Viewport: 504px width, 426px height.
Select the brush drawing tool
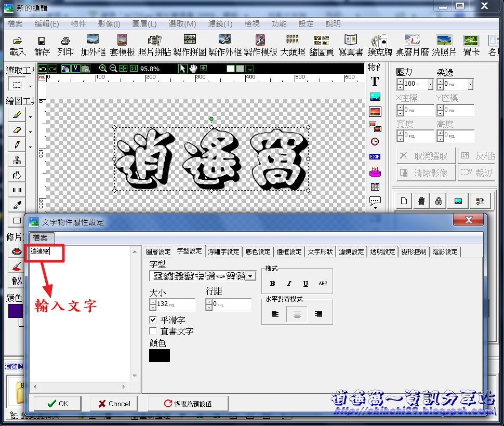point(17,115)
